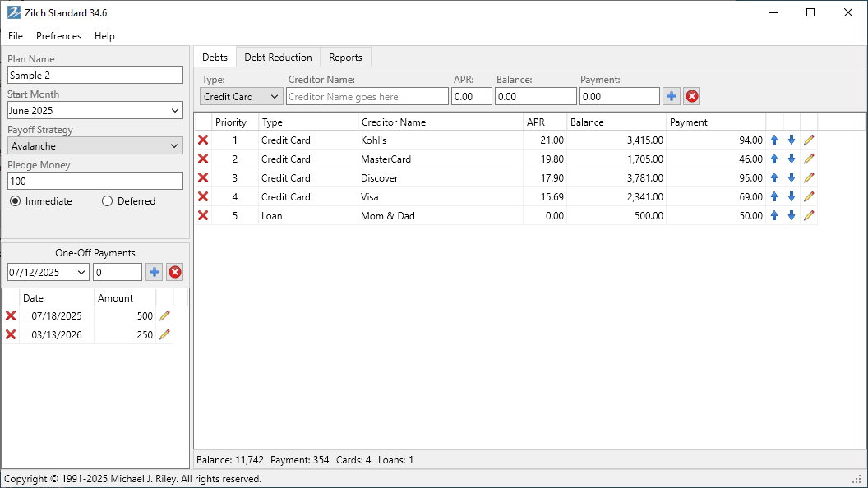The height and width of the screenshot is (488, 868).
Task: Open the debt Type combo box
Action: coord(242,97)
